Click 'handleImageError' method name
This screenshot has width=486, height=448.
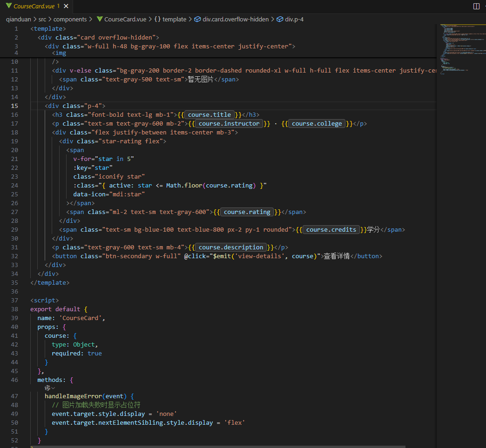pyautogui.click(x=73, y=396)
